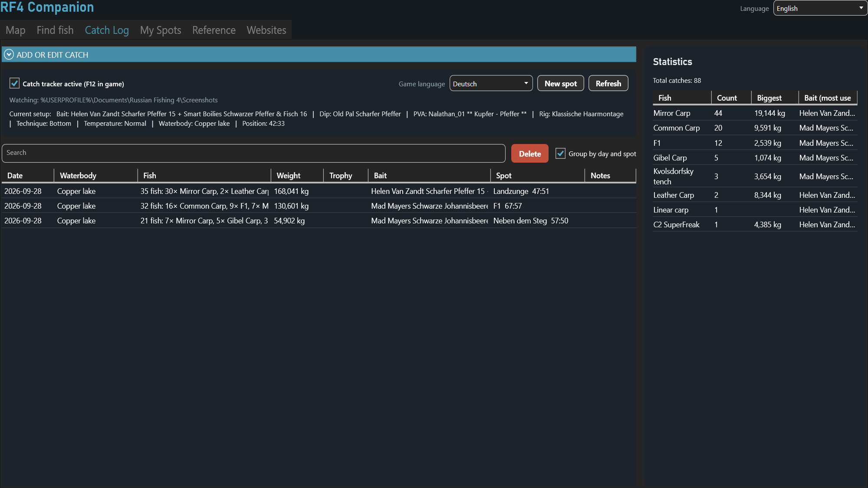Open the Reference tab
868x488 pixels.
coord(214,30)
